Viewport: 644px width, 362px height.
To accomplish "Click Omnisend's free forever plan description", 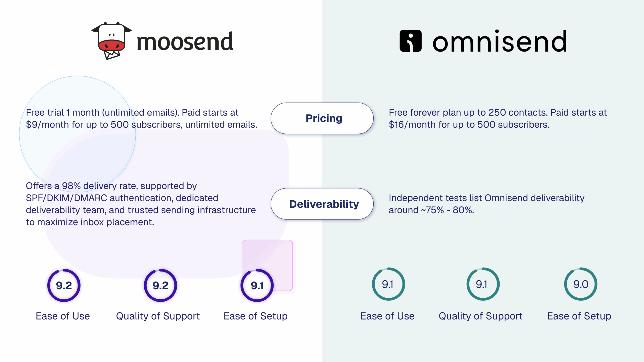I will click(x=498, y=118).
